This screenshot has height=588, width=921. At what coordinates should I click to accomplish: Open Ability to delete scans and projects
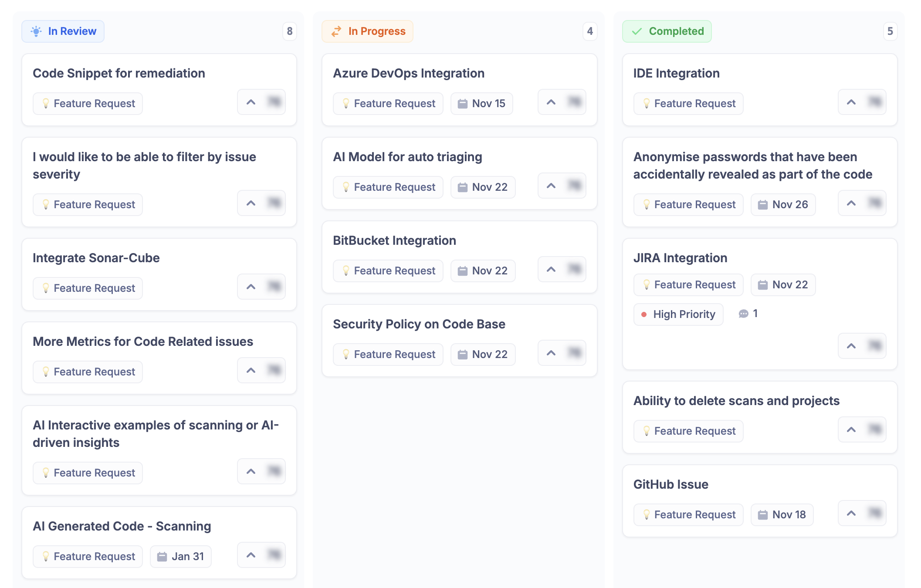pyautogui.click(x=736, y=401)
